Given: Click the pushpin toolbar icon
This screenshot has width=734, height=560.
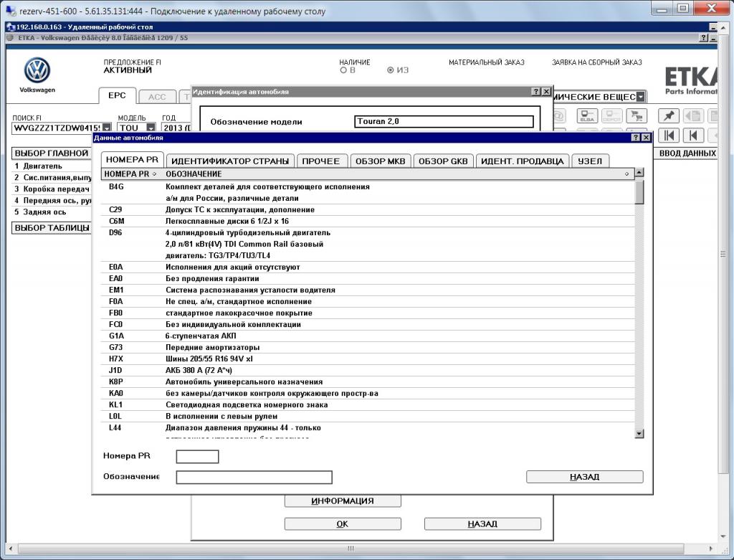Looking at the screenshot, I should (669, 115).
